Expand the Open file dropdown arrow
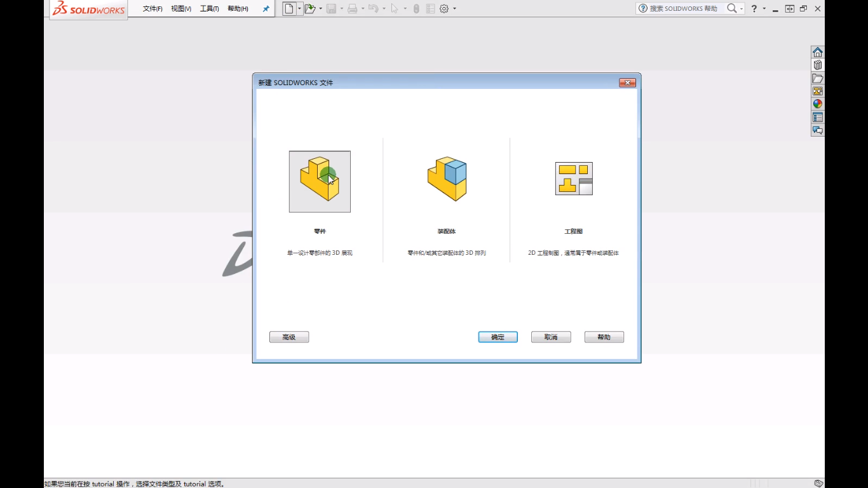868x488 pixels. click(x=320, y=9)
